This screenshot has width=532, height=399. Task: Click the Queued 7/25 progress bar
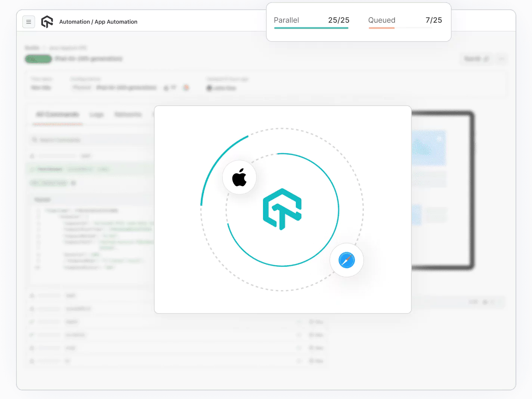pyautogui.click(x=400, y=28)
